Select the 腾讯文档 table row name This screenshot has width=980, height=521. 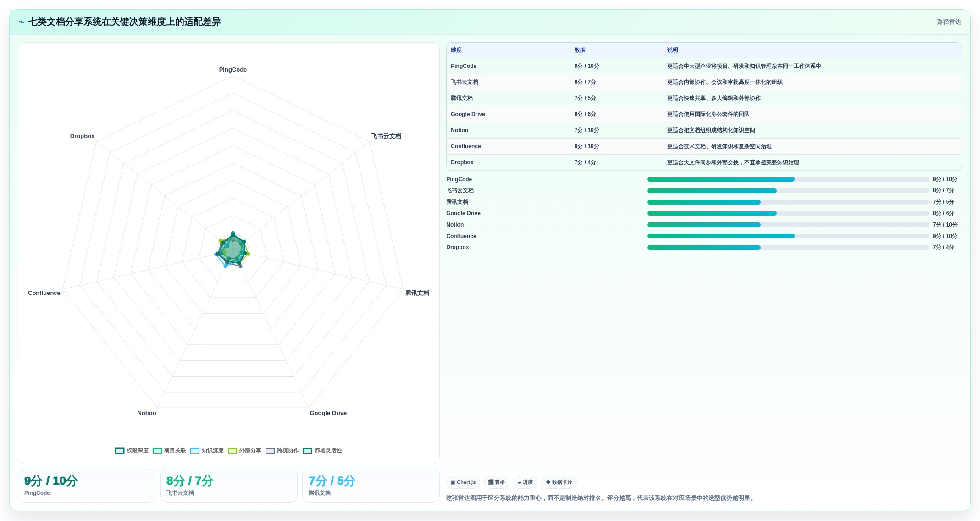point(461,98)
